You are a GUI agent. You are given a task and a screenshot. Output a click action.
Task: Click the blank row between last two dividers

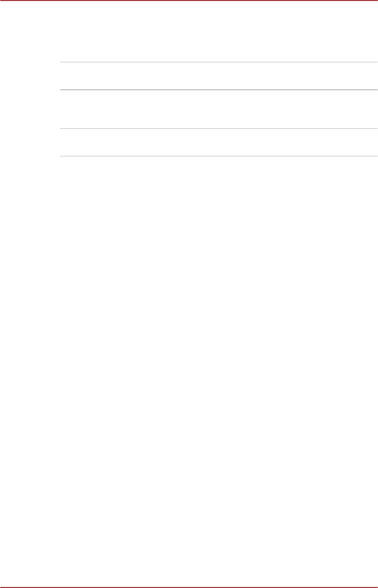(219, 143)
